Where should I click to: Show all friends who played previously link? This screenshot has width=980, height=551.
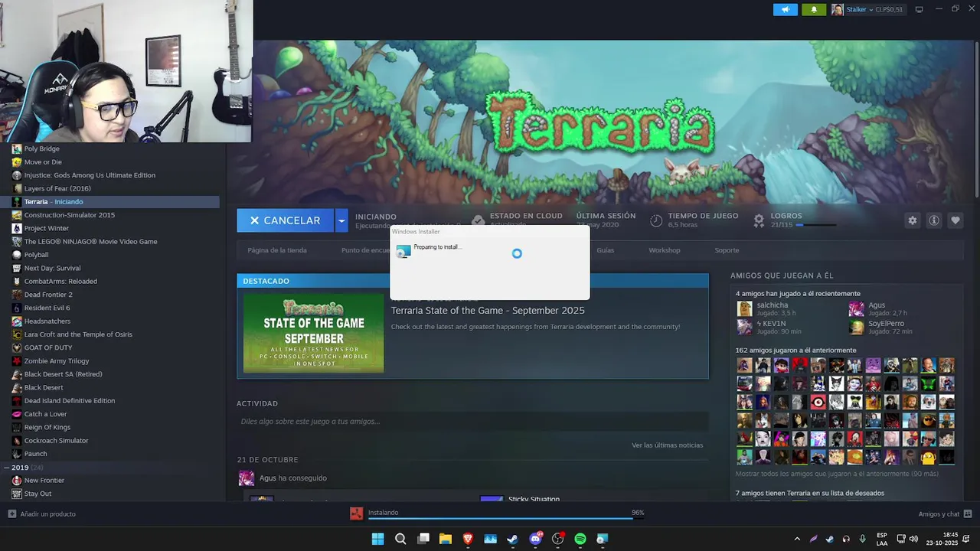837,474
